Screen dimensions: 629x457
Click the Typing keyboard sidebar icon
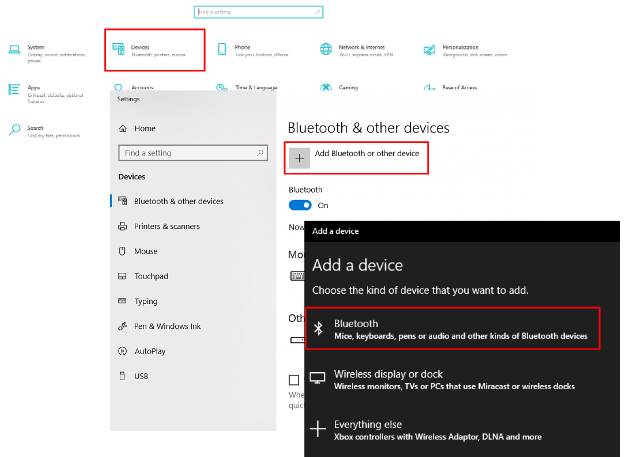coord(122,301)
